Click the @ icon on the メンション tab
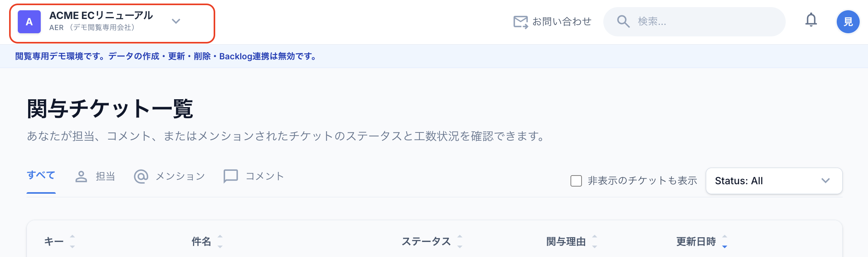 click(141, 176)
